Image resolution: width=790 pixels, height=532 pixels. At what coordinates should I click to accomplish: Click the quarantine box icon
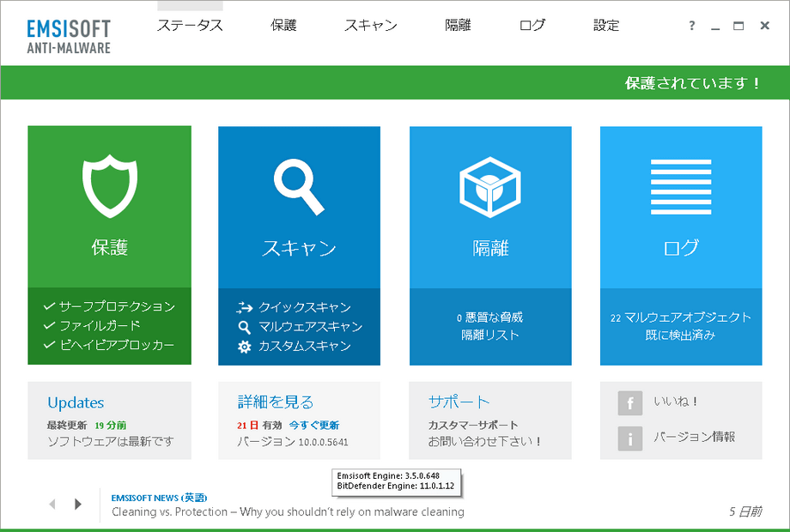coord(489,187)
